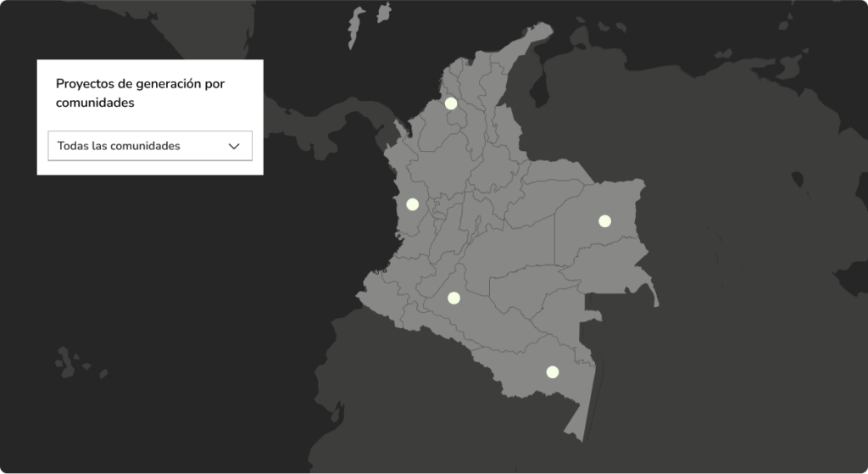Select the project marker near the Caribbean coast
The image size is (868, 474).
click(x=451, y=103)
